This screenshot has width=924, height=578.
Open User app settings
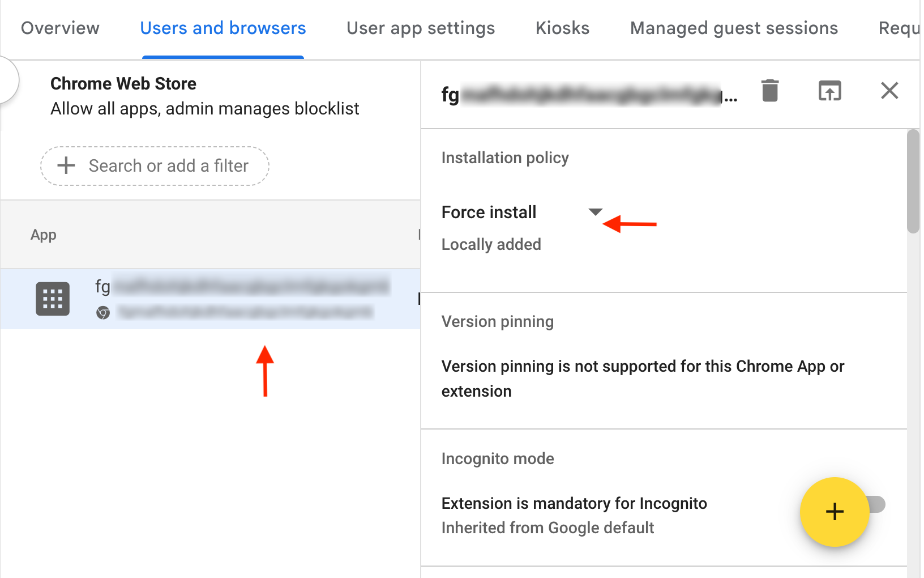[421, 28]
